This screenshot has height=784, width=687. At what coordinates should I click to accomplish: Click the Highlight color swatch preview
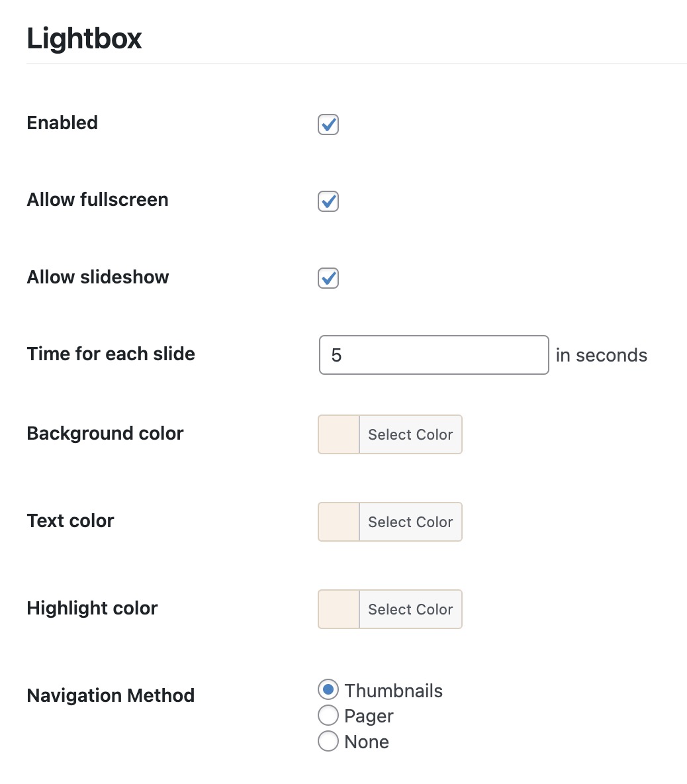click(339, 609)
